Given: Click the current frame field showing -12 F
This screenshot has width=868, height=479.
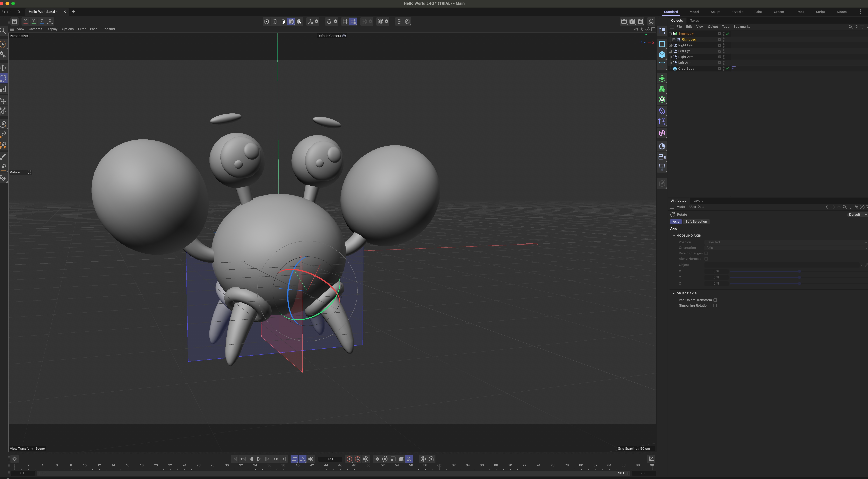Looking at the screenshot, I should click(330, 459).
